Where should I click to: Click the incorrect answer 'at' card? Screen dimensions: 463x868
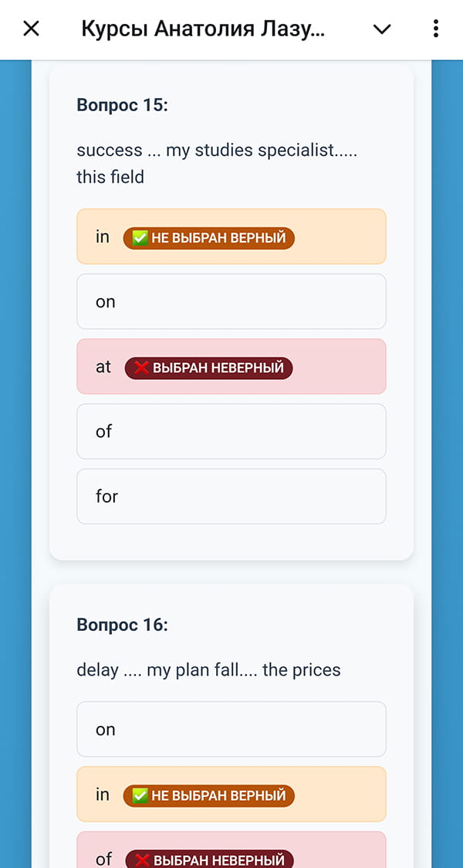pyautogui.click(x=231, y=366)
